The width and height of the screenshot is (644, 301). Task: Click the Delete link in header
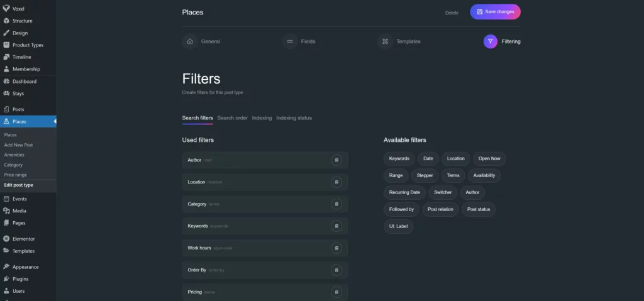click(452, 13)
